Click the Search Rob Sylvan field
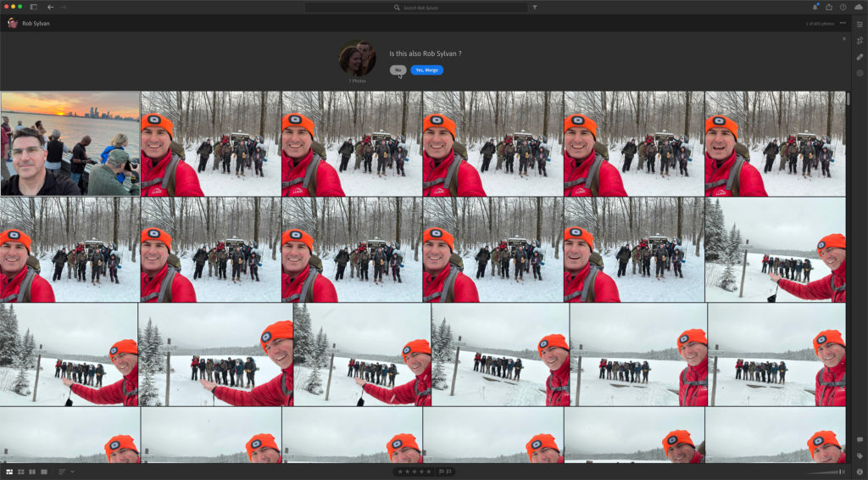The image size is (868, 480). click(x=415, y=8)
